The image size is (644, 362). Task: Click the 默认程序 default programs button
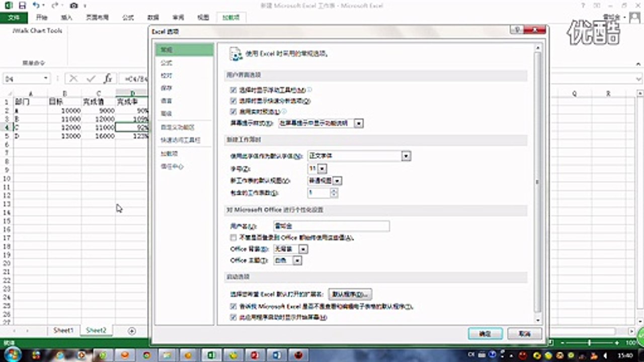pos(350,294)
